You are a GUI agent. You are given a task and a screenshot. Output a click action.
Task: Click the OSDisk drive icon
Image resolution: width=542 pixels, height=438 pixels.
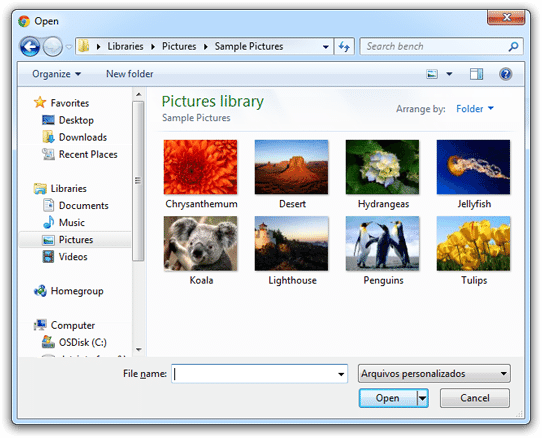click(48, 342)
